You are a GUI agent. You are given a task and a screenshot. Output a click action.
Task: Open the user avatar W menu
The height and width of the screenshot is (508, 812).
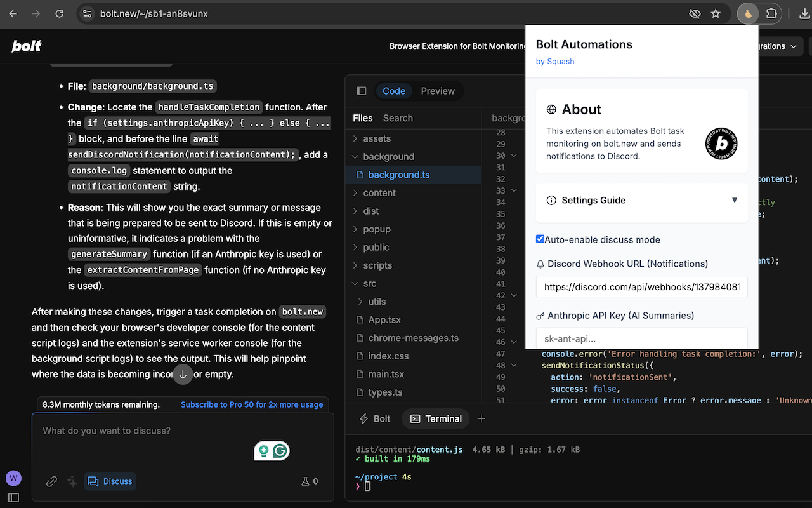(x=13, y=478)
